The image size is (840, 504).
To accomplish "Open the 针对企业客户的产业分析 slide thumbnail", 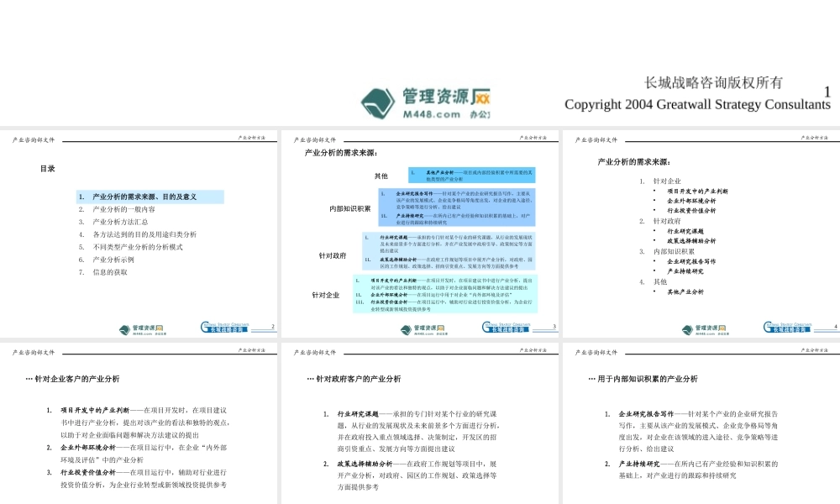I will [139, 423].
